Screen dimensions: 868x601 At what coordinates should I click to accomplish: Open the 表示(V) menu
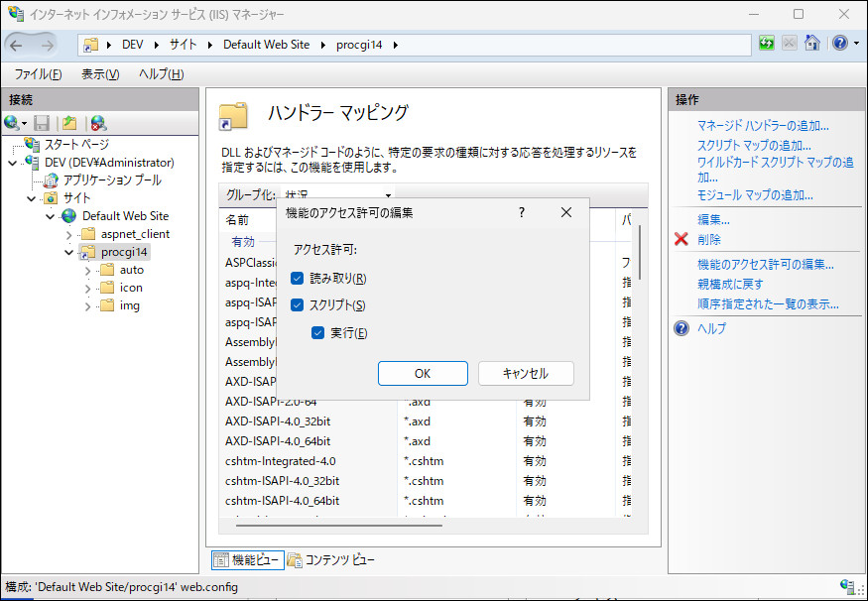point(100,74)
